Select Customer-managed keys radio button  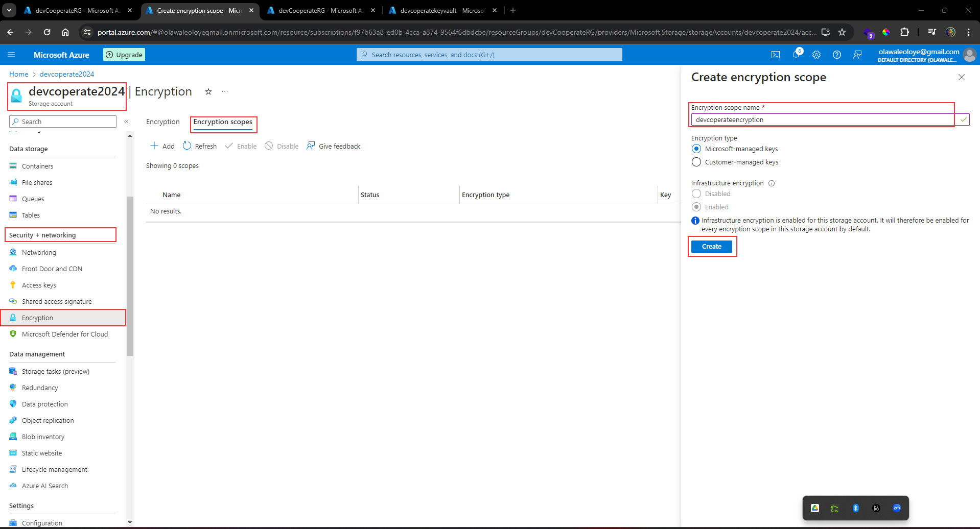pos(696,162)
